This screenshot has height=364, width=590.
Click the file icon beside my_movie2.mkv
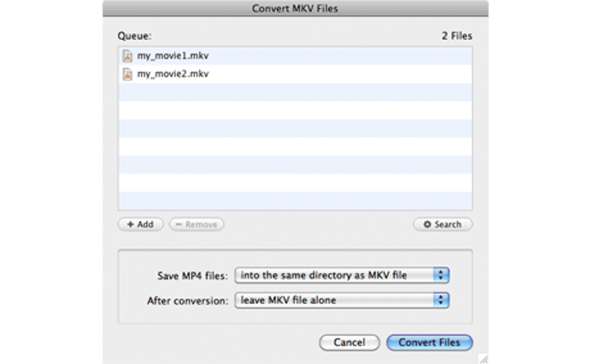(x=127, y=74)
